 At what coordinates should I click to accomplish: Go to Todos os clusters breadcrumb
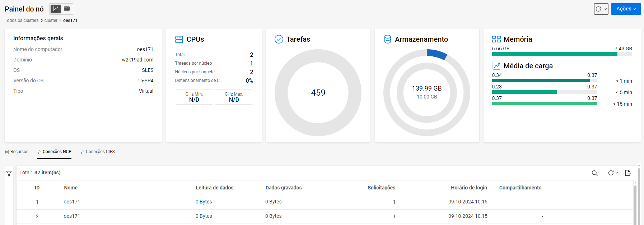tap(22, 20)
